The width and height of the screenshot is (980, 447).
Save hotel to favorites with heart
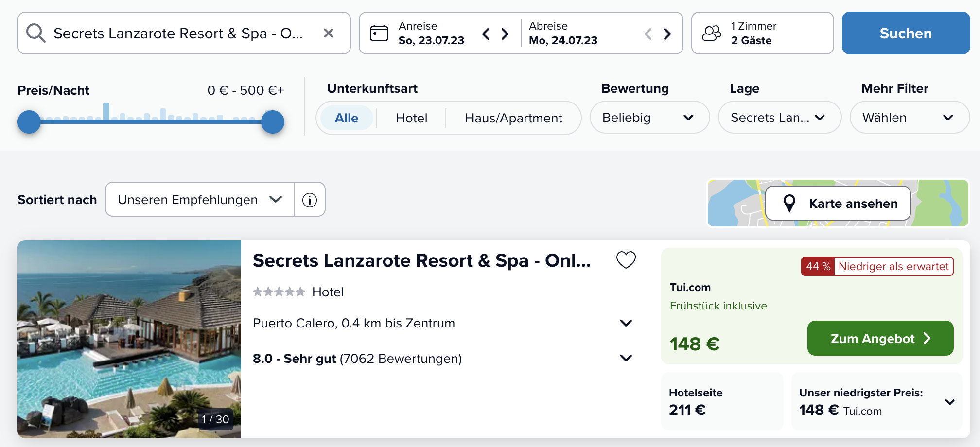(x=626, y=260)
